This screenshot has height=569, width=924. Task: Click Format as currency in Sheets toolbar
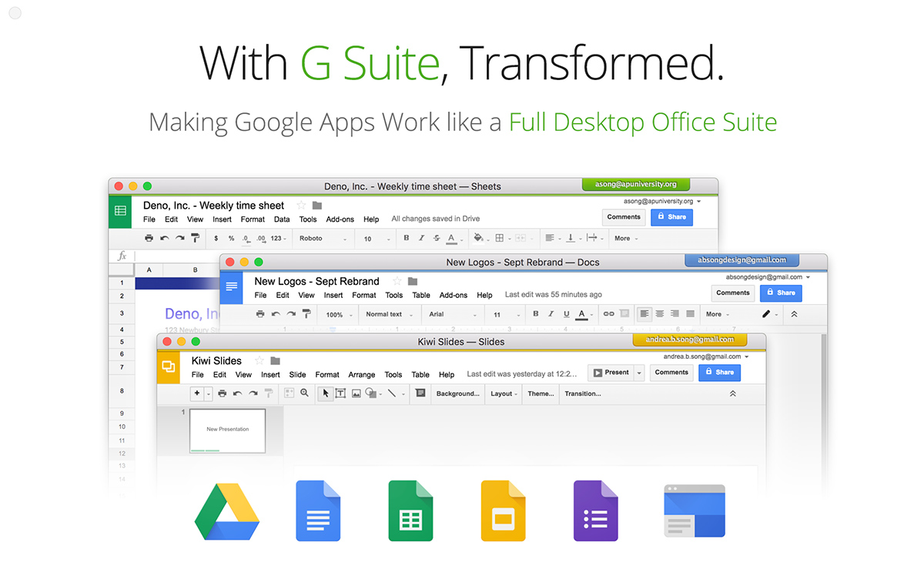point(216,239)
